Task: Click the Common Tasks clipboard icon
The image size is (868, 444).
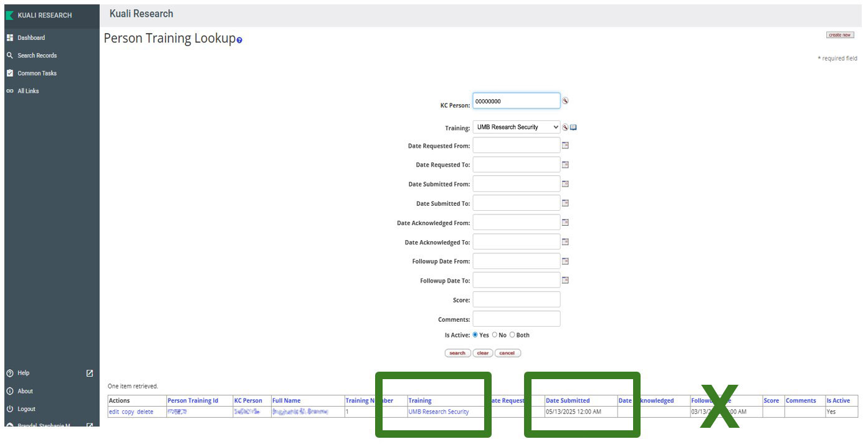Action: [9, 73]
